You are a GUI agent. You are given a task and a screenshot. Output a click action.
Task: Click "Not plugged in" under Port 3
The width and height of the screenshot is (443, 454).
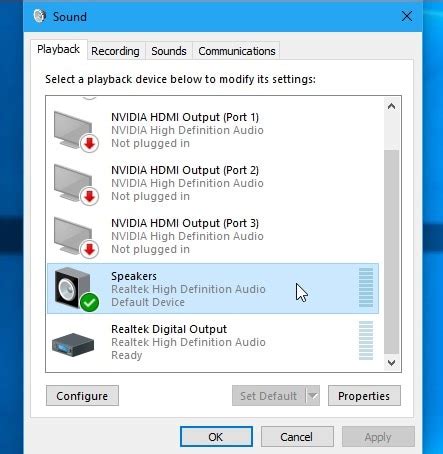[150, 249]
